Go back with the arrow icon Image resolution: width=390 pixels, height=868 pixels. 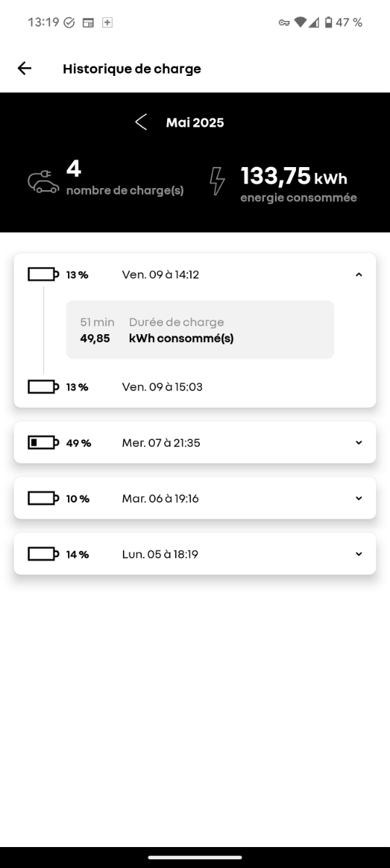25,68
